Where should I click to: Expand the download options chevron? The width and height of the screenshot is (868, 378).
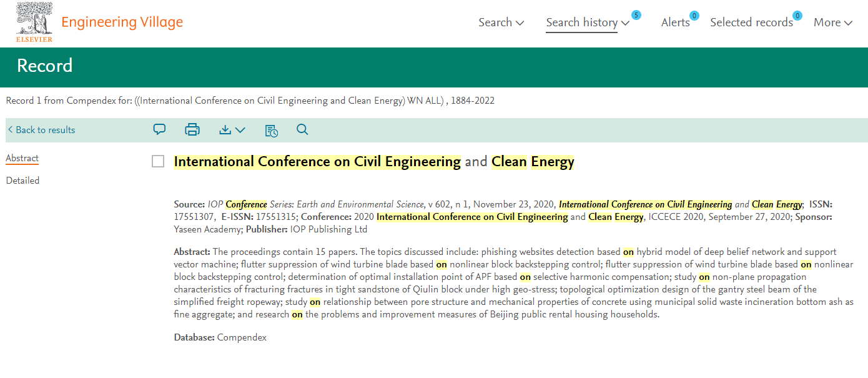(x=240, y=130)
